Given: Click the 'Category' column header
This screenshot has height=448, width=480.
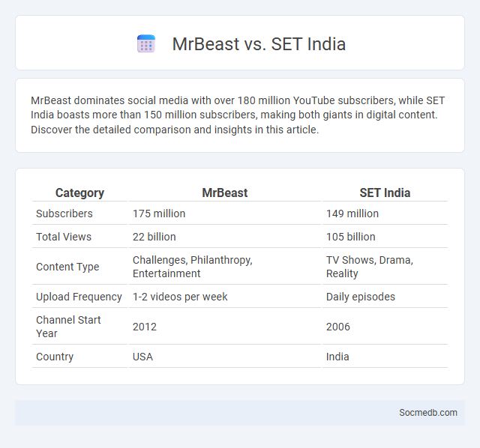Looking at the screenshot, I should point(79,193).
